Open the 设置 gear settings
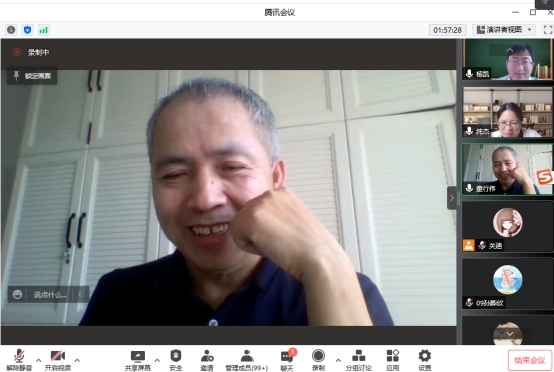The height and width of the screenshot is (372, 554). pyautogui.click(x=425, y=360)
